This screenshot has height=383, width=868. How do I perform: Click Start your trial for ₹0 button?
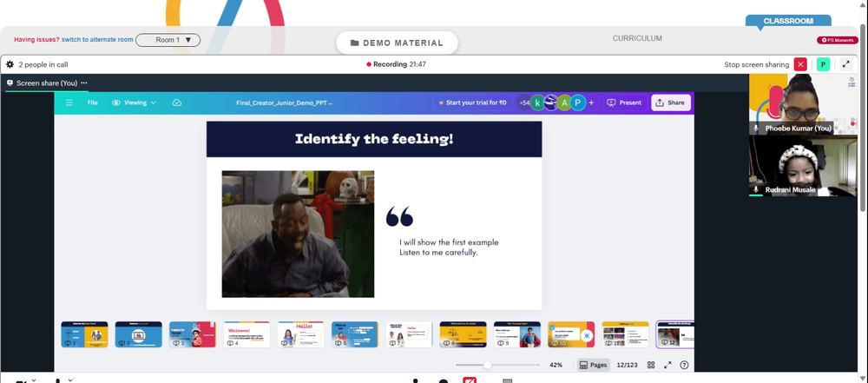click(x=472, y=102)
